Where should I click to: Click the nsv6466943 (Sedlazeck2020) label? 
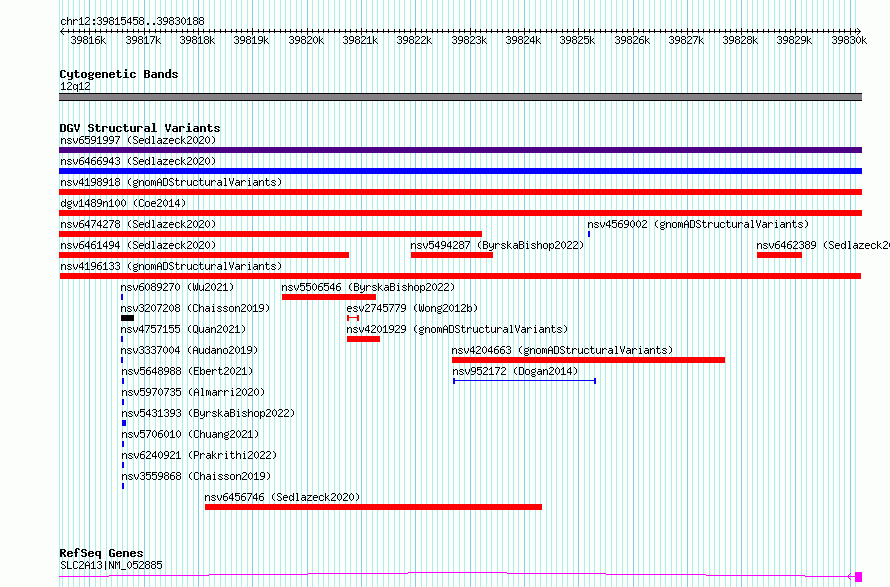pyautogui.click(x=138, y=161)
